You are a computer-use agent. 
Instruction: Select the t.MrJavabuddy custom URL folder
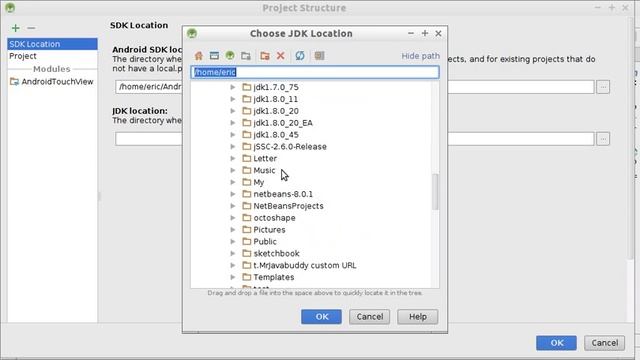tap(304, 265)
